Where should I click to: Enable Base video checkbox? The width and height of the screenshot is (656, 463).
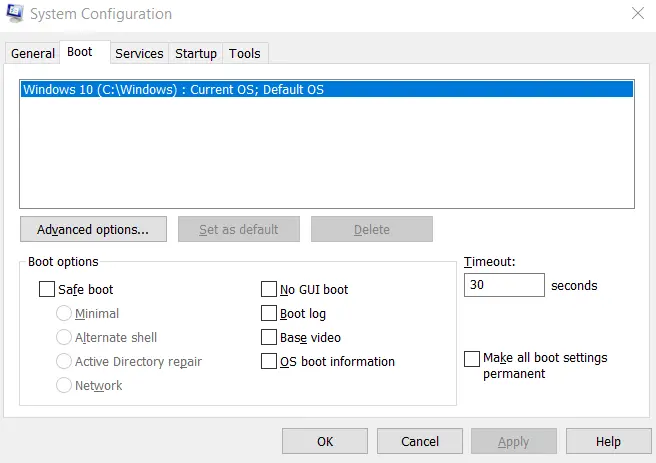269,338
